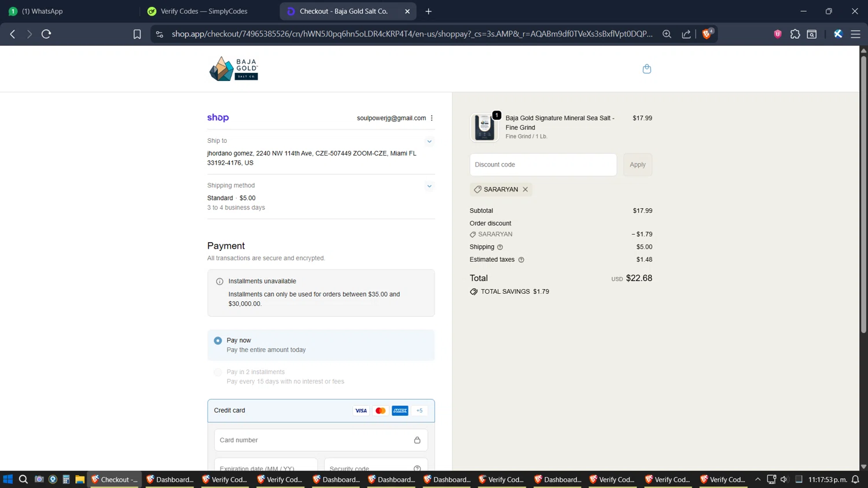Click the Card number field
868x488 pixels.
tap(321, 440)
